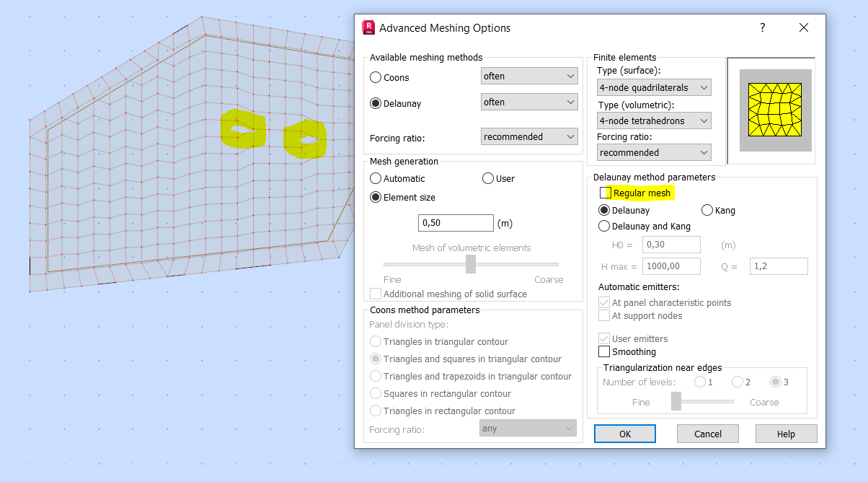Select Delaunay and Kang combined method

click(x=604, y=226)
